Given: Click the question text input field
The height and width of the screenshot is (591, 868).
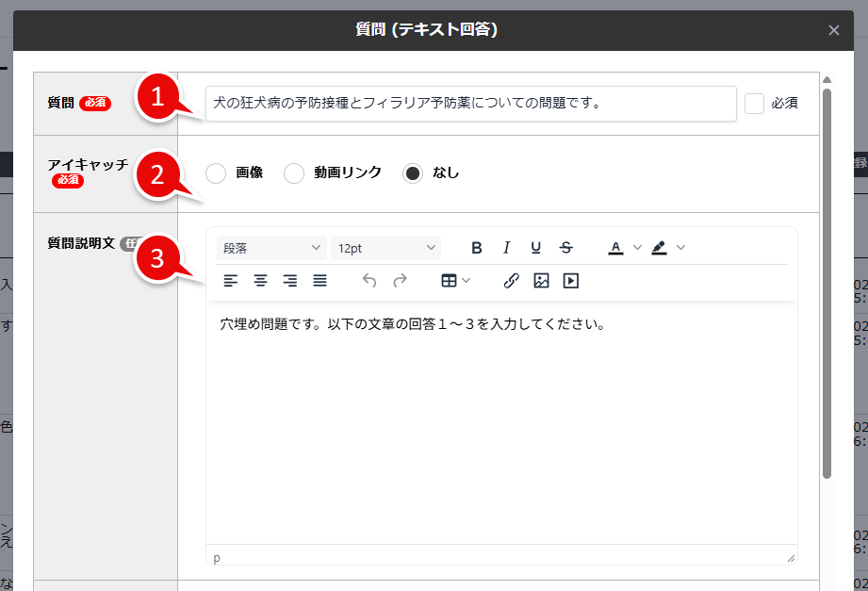Looking at the screenshot, I should pyautogui.click(x=471, y=104).
